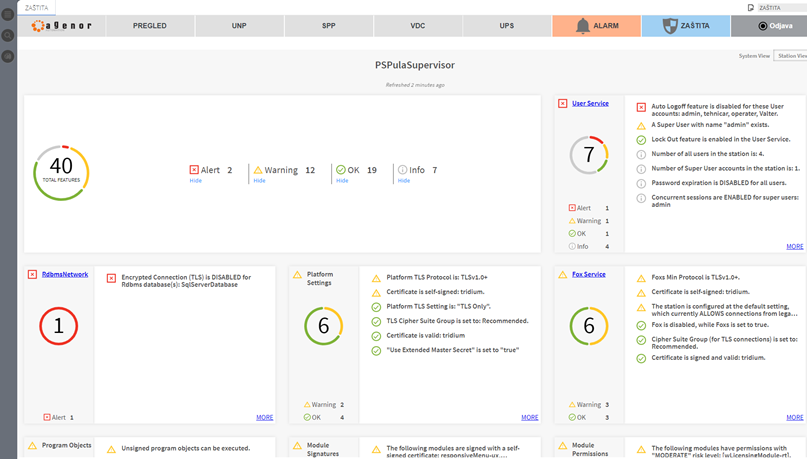
Task: Open the RdbmsNetwork link
Action: (x=65, y=274)
